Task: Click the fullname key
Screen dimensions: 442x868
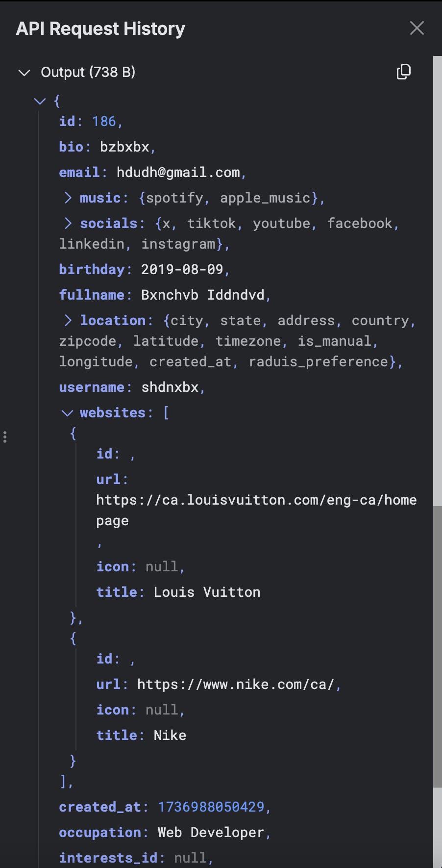Action: [92, 295]
